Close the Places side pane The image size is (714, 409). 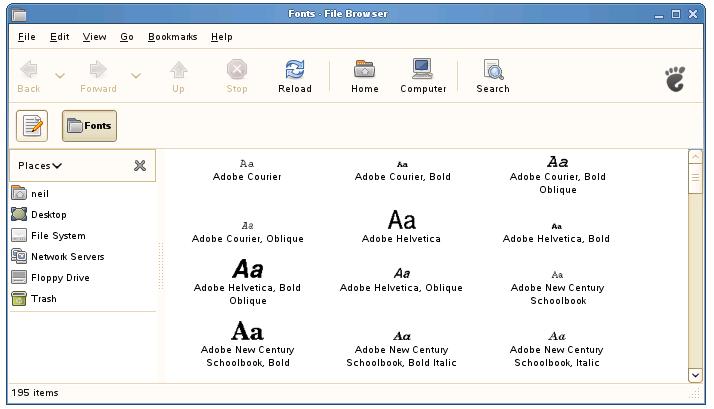click(x=140, y=166)
